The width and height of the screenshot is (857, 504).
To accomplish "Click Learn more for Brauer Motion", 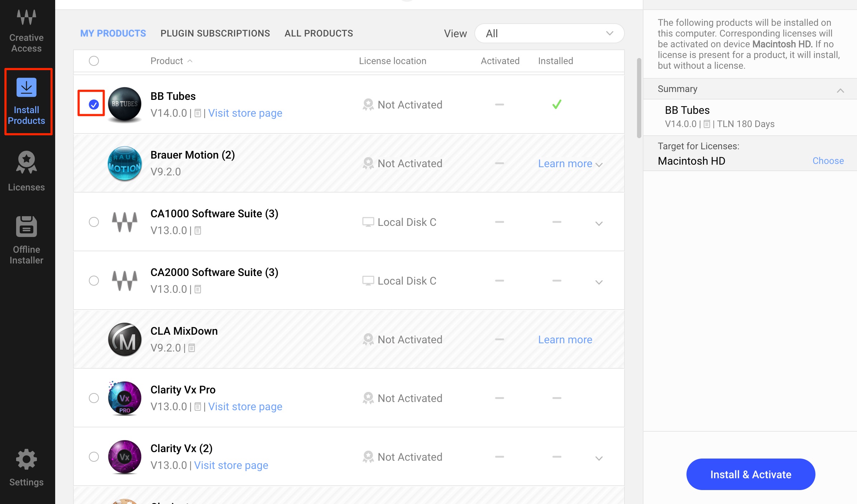I will pos(565,163).
